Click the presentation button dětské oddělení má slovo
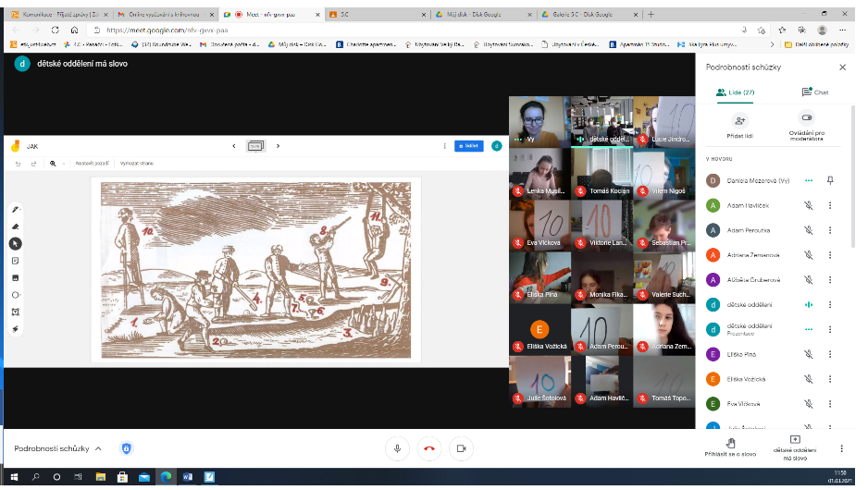 point(795,448)
